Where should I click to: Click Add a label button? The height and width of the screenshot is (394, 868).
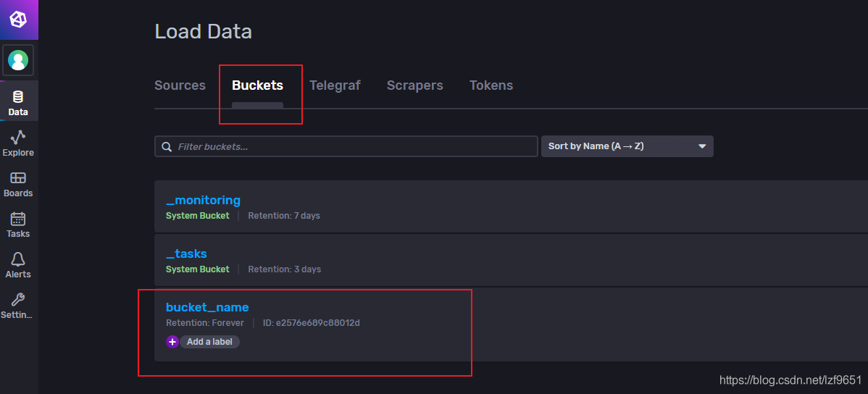point(209,342)
